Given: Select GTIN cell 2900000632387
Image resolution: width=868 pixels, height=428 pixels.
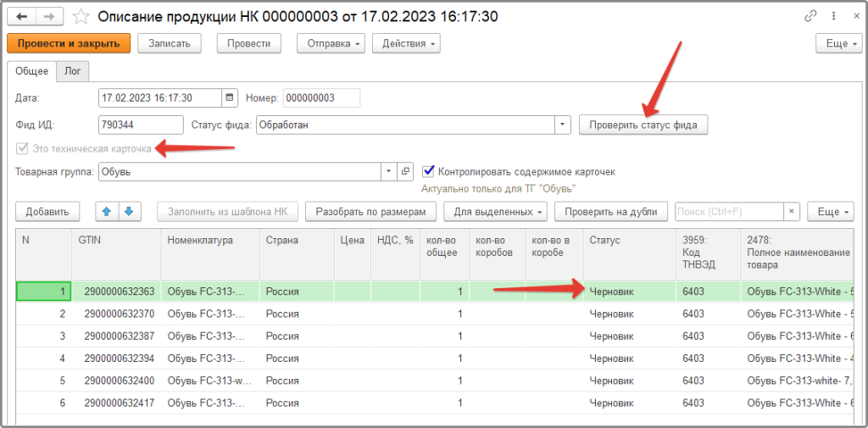Looking at the screenshot, I should [x=115, y=336].
